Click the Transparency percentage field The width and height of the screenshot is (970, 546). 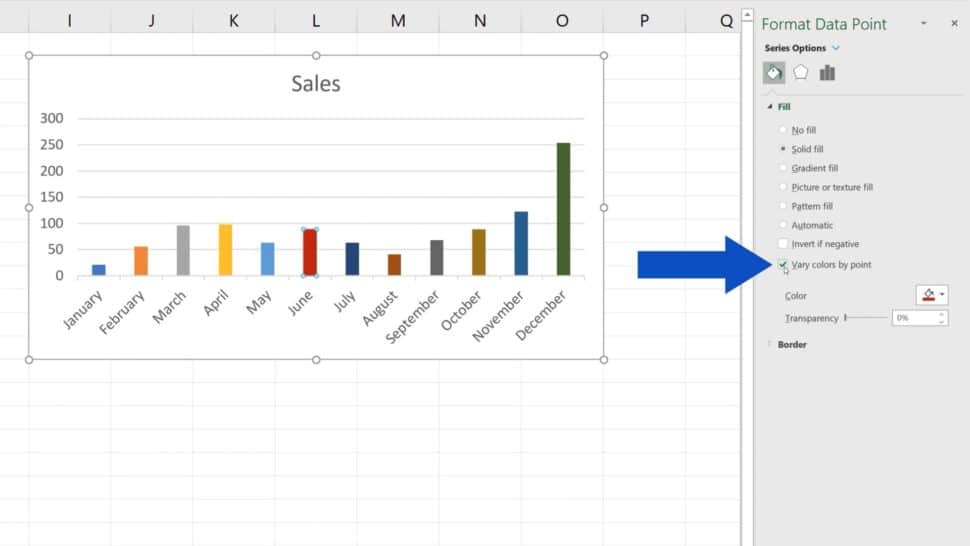913,317
